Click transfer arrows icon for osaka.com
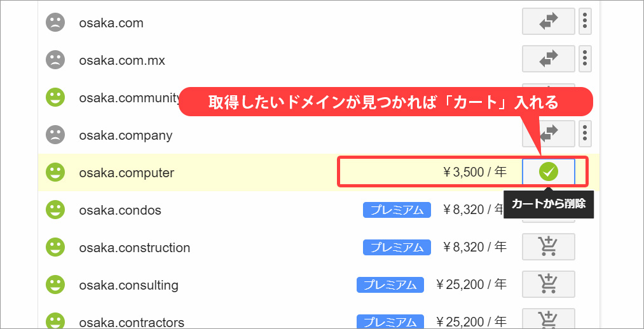 coord(548,22)
